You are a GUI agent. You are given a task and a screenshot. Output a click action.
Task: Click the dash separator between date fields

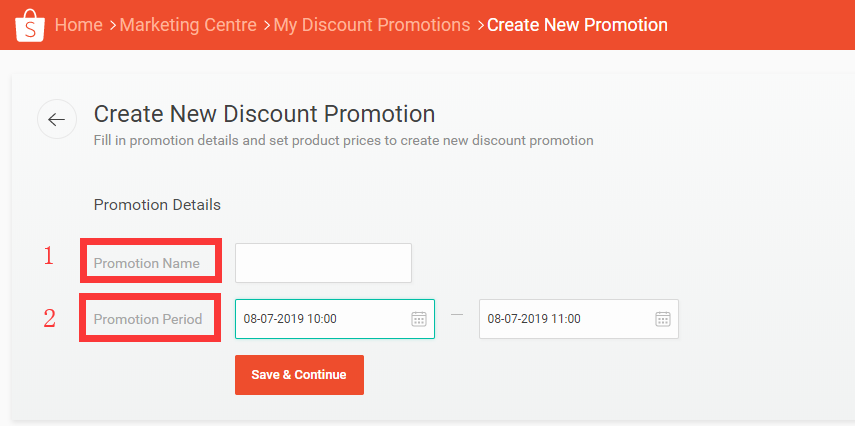coord(457,315)
